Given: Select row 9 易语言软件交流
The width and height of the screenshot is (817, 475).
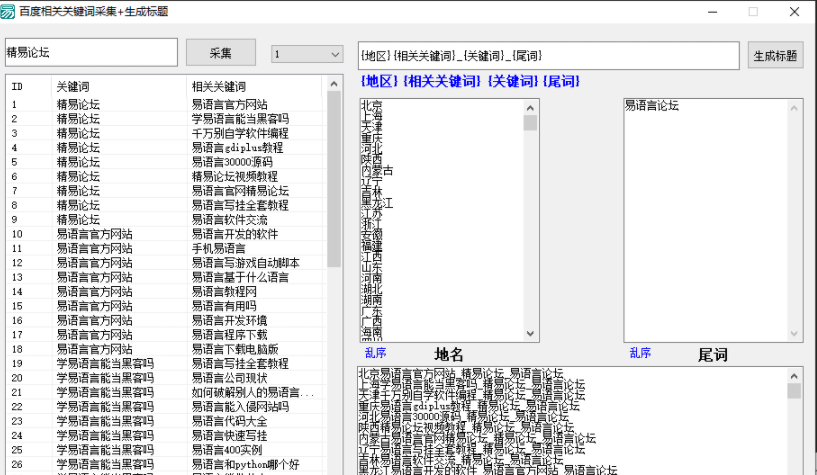Looking at the screenshot, I should tap(167, 220).
